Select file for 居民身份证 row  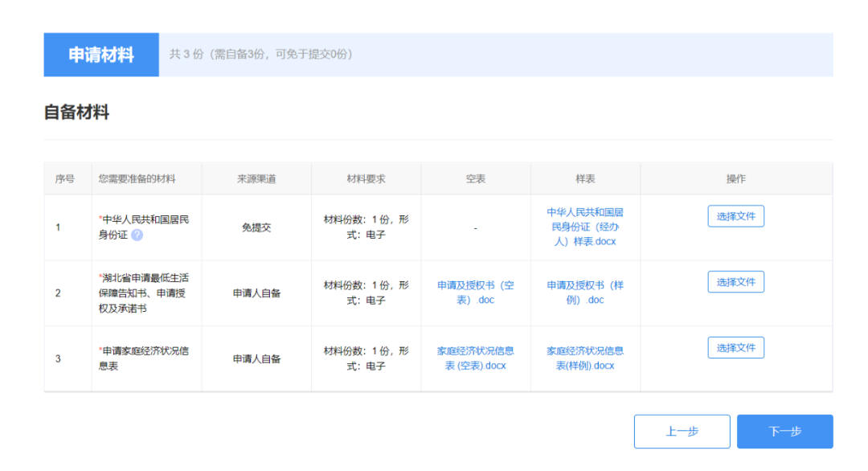click(735, 216)
